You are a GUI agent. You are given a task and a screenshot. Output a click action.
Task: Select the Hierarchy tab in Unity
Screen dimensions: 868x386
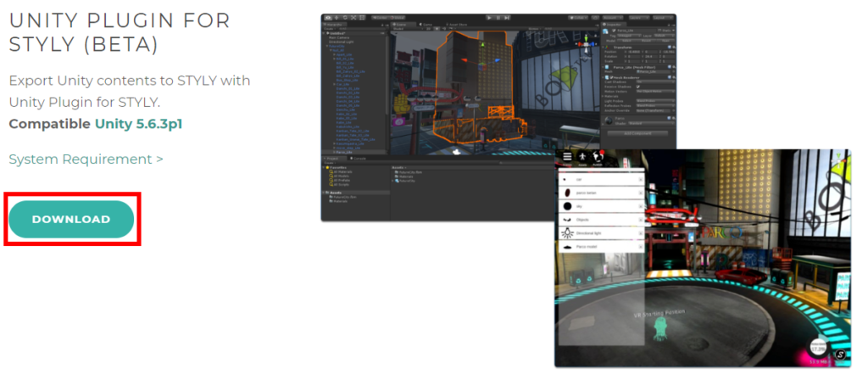335,25
